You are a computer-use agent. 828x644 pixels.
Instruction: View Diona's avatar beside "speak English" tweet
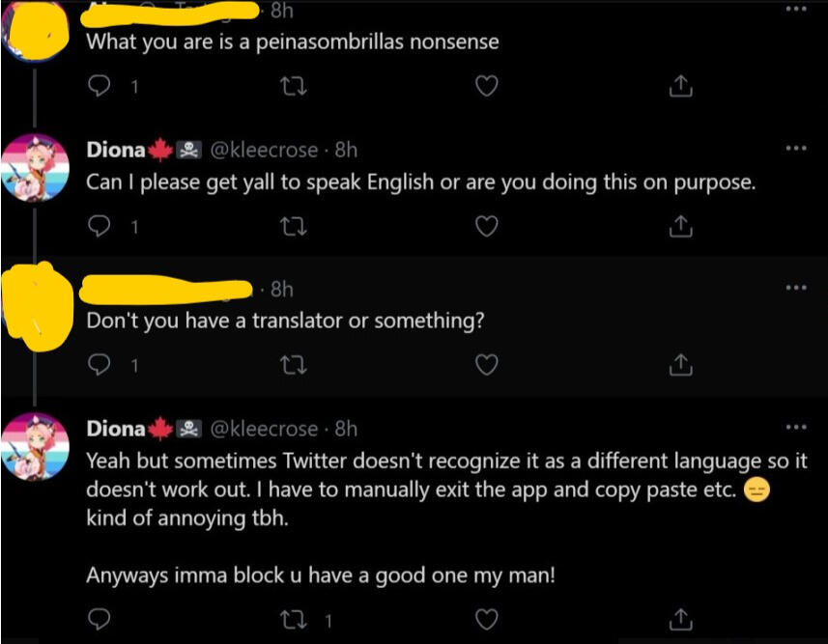(36, 167)
